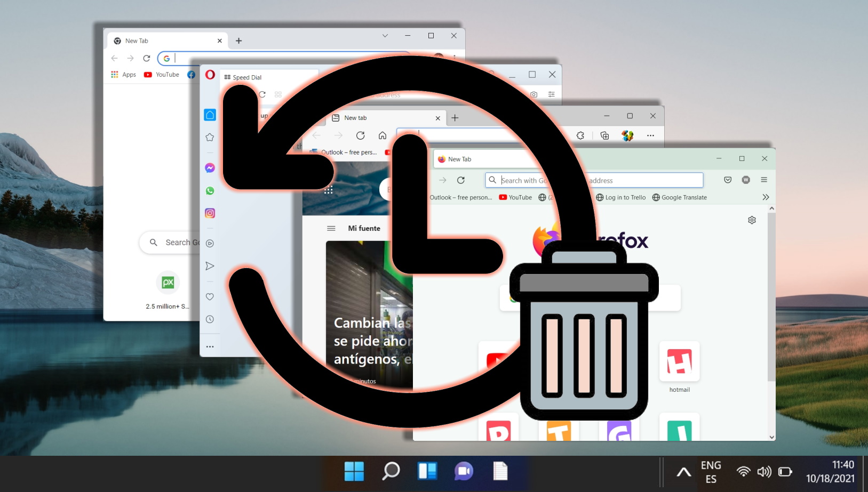Reload the page in Chrome
The image size is (868, 492).
147,58
